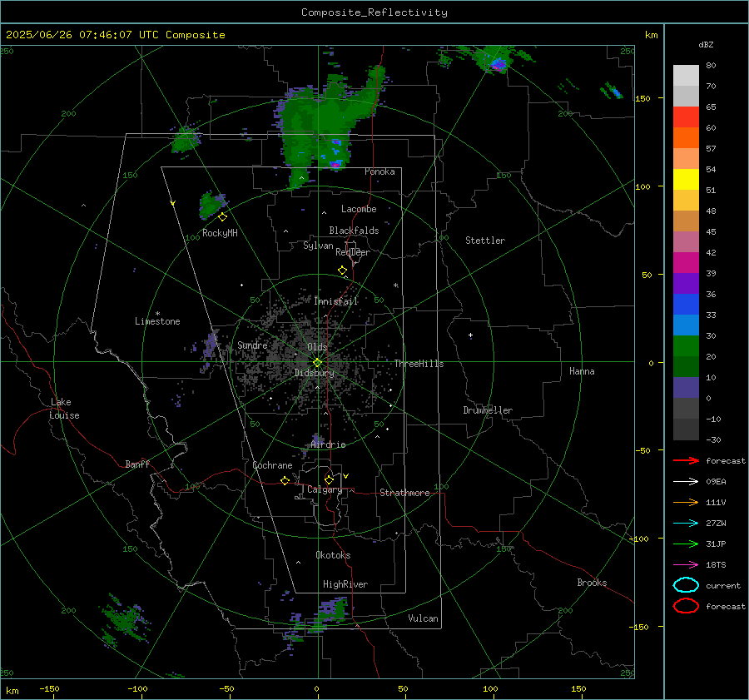Click the yellow radar-site diamond at Didsbury
749x700 pixels.
click(x=318, y=363)
